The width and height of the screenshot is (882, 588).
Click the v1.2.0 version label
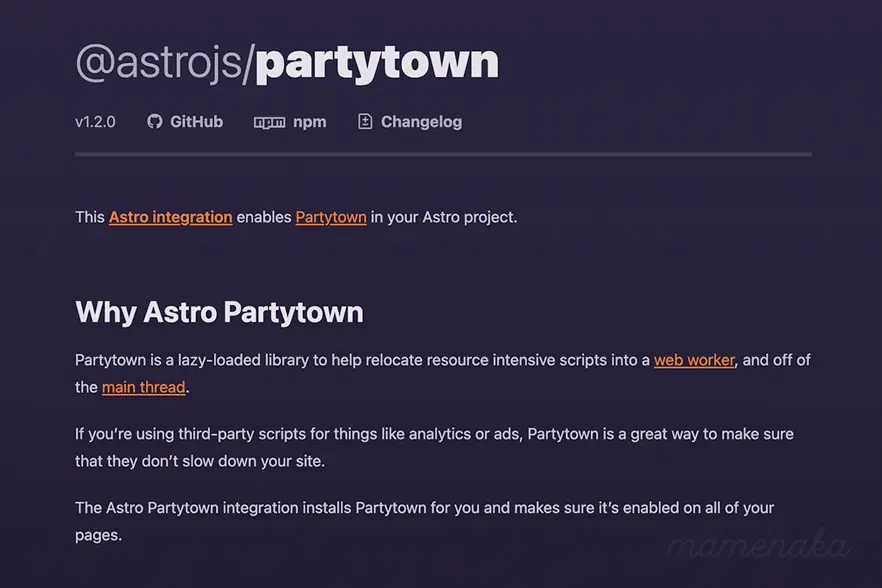coord(95,121)
